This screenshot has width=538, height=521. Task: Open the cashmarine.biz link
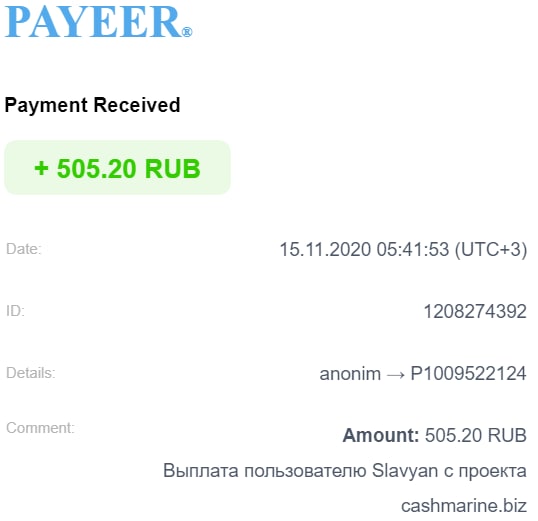click(464, 506)
